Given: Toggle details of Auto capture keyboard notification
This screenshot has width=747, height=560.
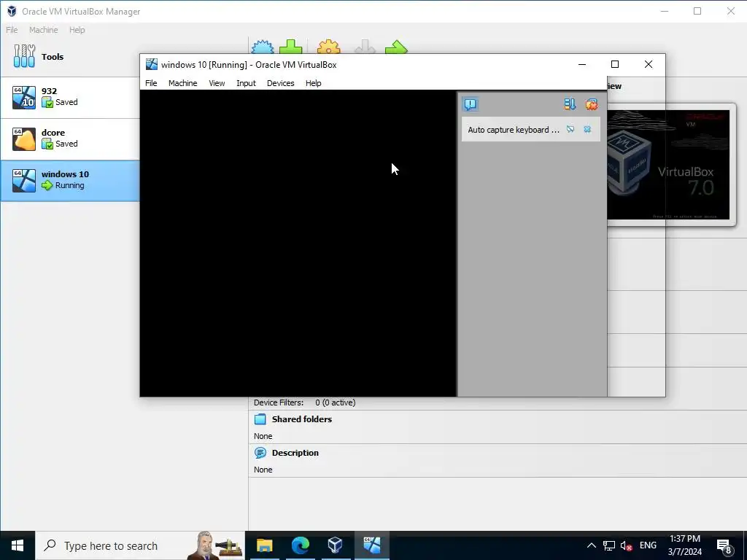Looking at the screenshot, I should 570,130.
